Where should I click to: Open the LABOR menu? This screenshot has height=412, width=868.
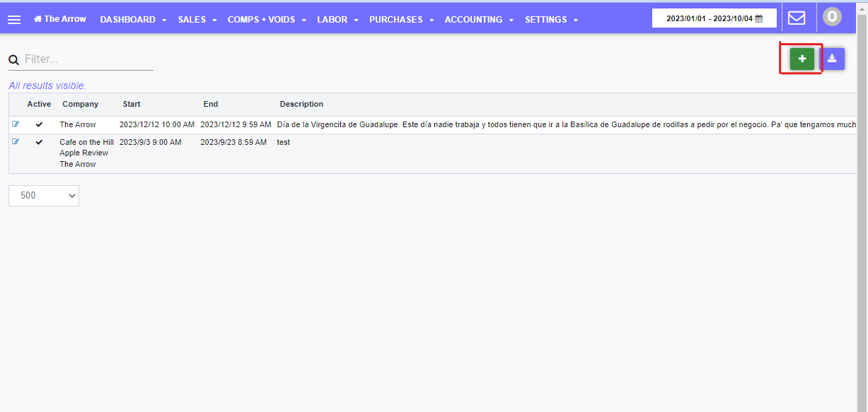pyautogui.click(x=338, y=20)
